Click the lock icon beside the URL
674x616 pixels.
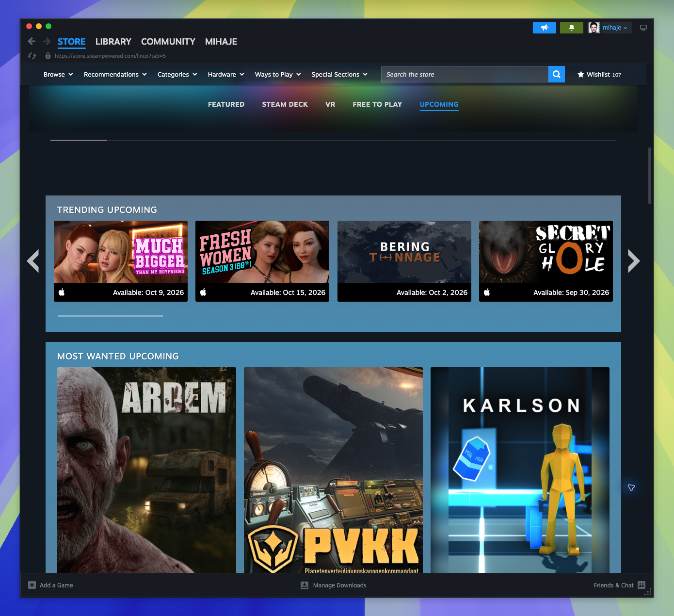click(48, 56)
